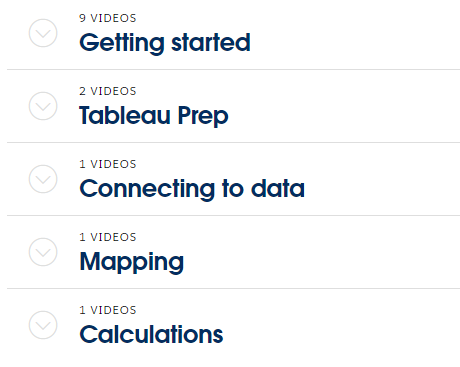This screenshot has height=367, width=460.
Task: Click empty row area beside Mapping title
Action: coord(323,252)
